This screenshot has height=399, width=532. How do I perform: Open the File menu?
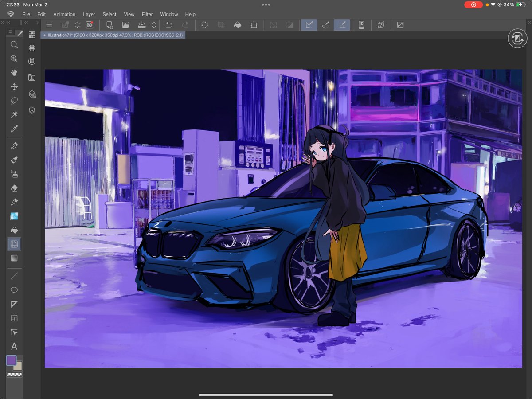coord(26,14)
